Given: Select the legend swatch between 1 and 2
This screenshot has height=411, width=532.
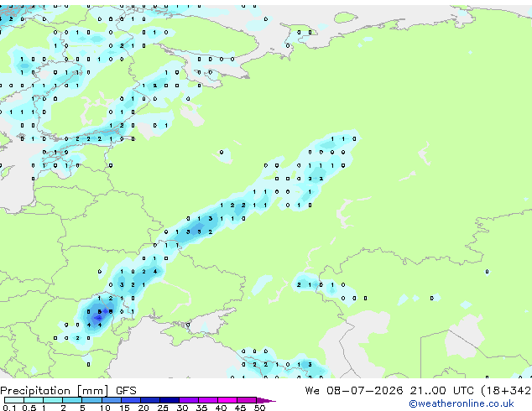Looking at the screenshot, I should point(53,400).
